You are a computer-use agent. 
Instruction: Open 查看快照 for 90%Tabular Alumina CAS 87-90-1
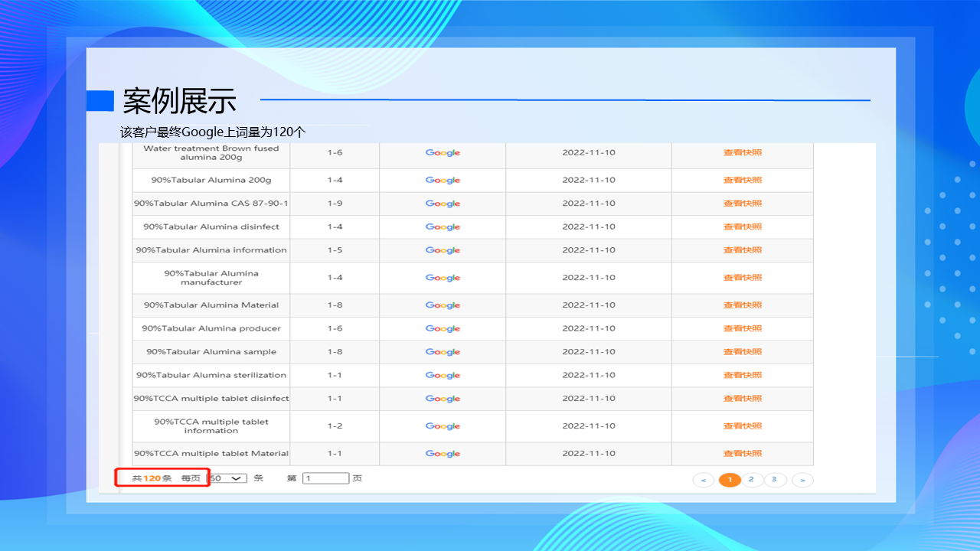coord(743,204)
